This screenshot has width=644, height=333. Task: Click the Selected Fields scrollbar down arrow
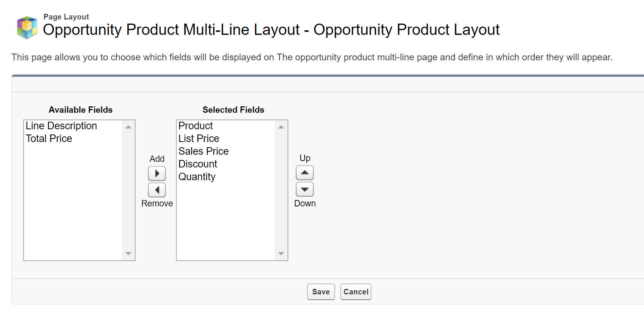(281, 254)
